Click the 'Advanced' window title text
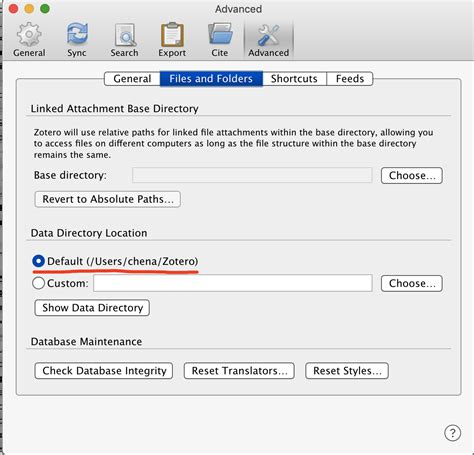 tap(238, 9)
